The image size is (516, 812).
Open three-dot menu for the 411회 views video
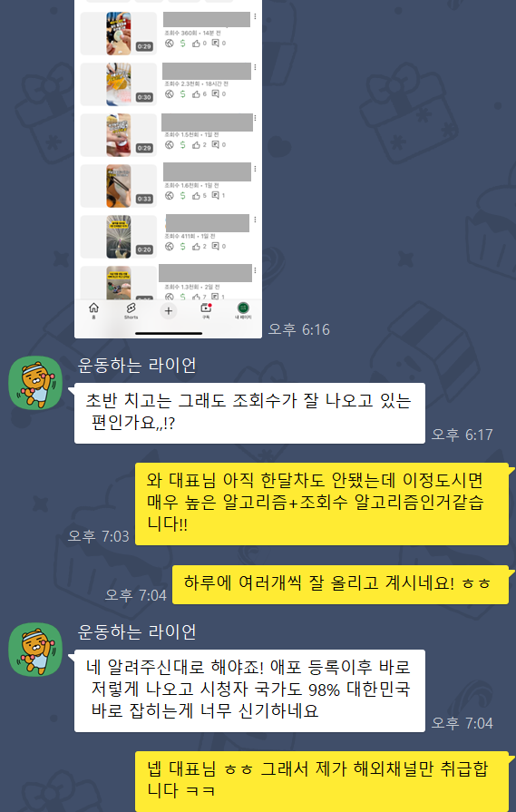coord(255,220)
